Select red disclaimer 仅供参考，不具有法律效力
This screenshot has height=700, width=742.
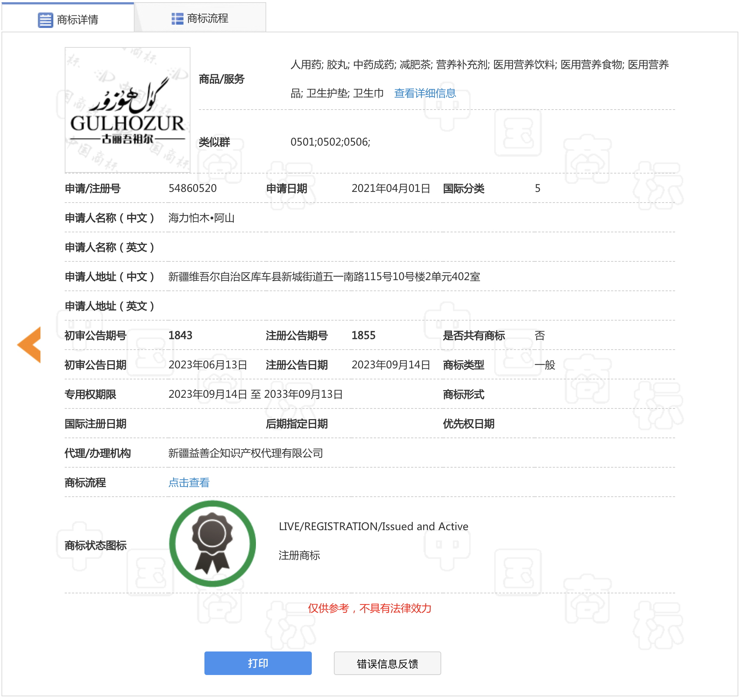(x=370, y=608)
